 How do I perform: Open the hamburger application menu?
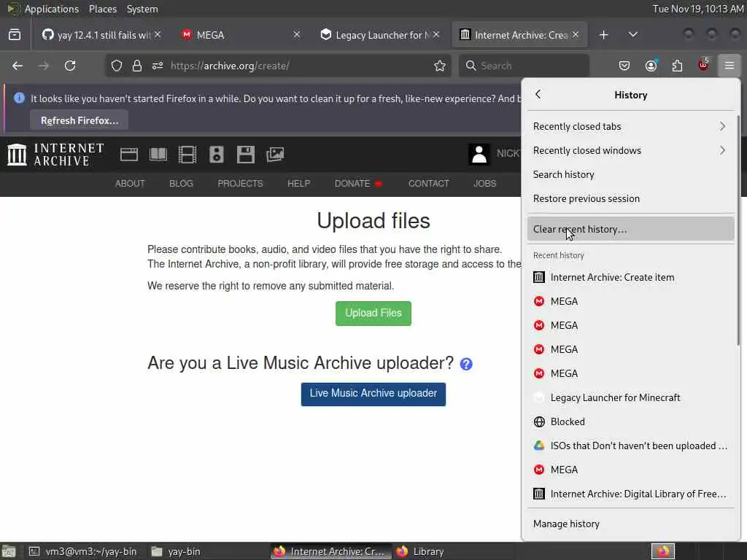(729, 66)
